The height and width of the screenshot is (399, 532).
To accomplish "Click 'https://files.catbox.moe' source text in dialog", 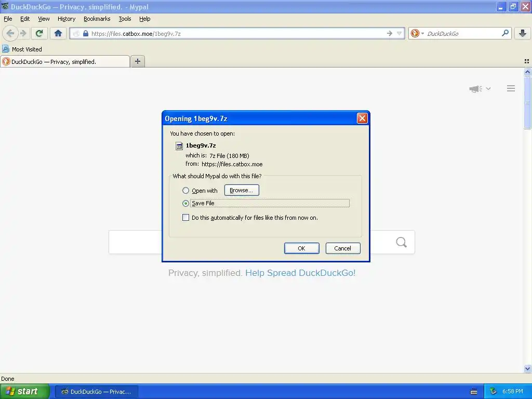I will [x=232, y=164].
